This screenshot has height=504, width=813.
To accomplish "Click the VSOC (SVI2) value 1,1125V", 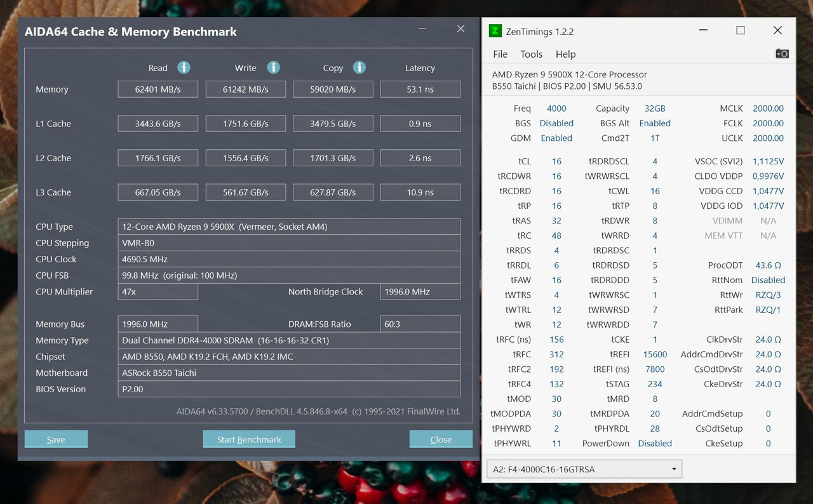I will tap(768, 161).
